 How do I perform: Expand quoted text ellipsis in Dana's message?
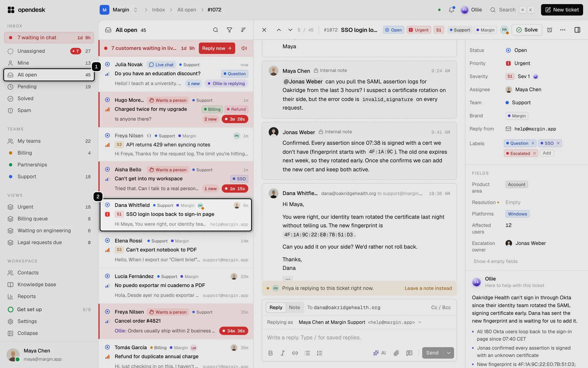pyautogui.click(x=288, y=279)
